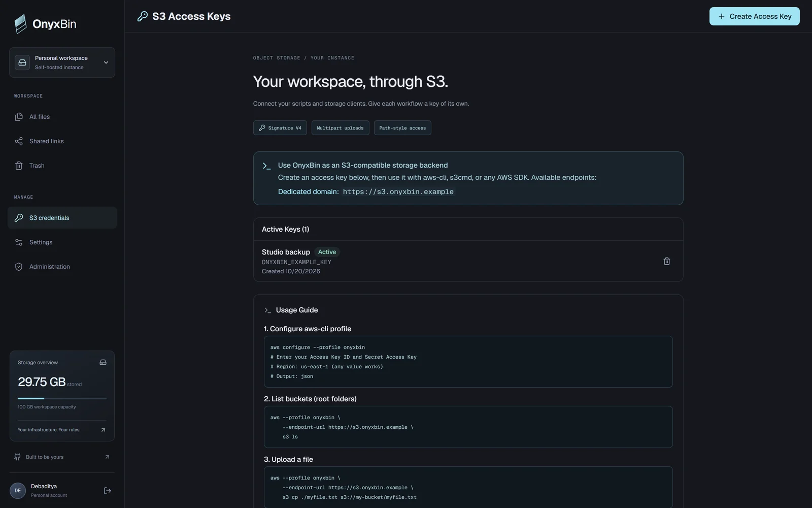
Task: Click the Signature V4 tag
Action: pyautogui.click(x=280, y=128)
